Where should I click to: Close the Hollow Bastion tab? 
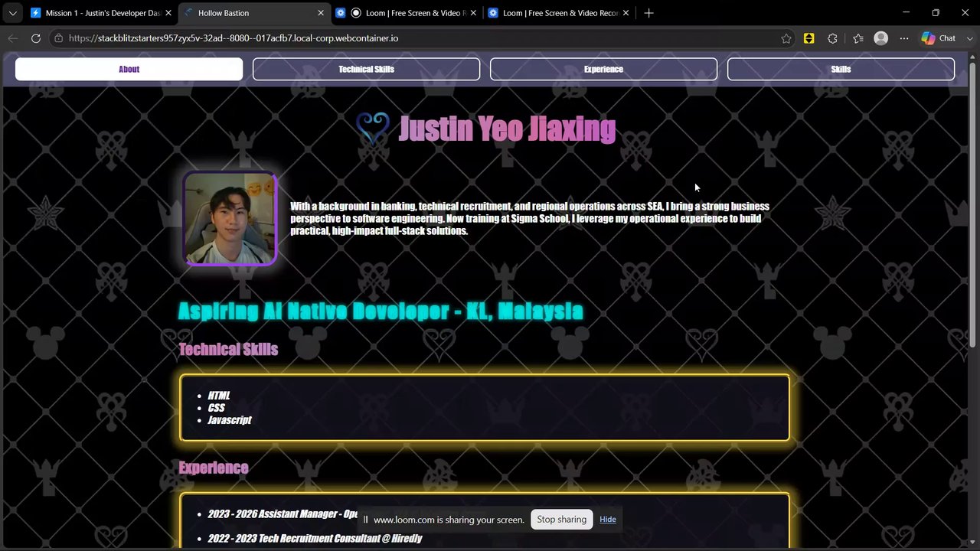(x=321, y=13)
